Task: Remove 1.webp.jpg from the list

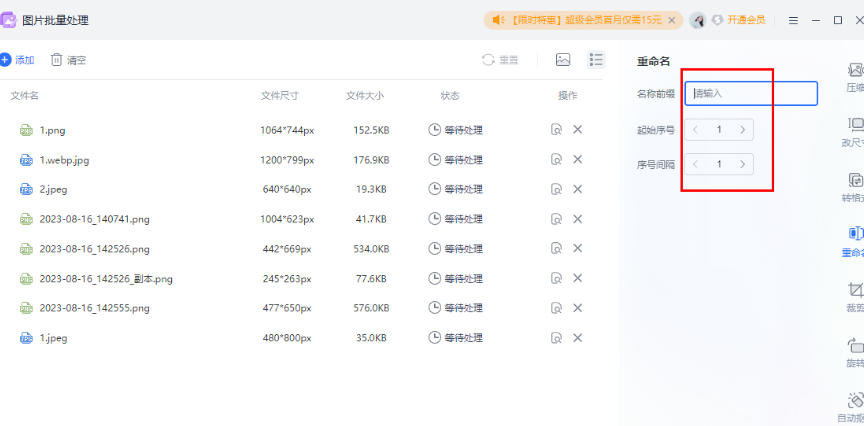Action: pos(577,159)
